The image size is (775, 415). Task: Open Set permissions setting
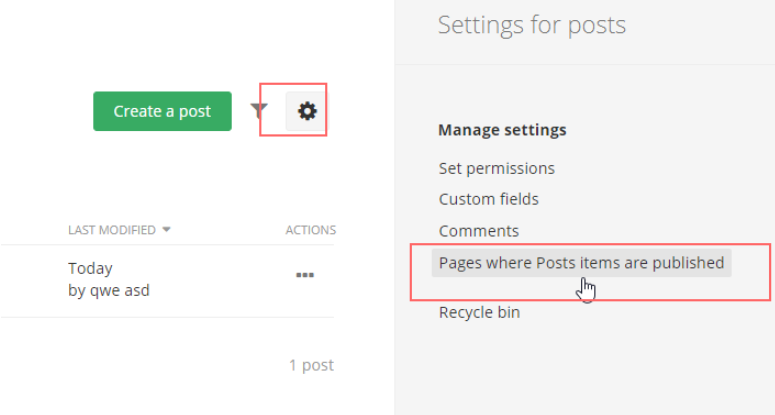click(x=497, y=168)
